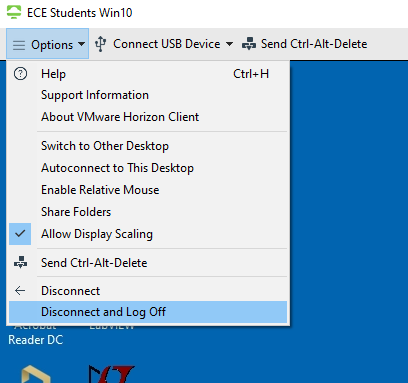Image resolution: width=408 pixels, height=383 pixels.
Task: Uncheck Allow Display Scaling checkmark
Action: click(x=20, y=234)
